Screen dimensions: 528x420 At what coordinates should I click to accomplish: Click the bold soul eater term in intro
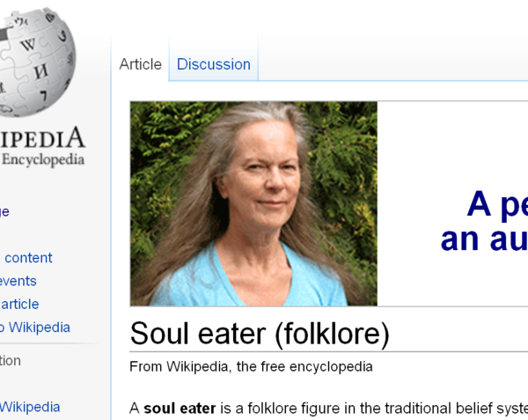180,409
